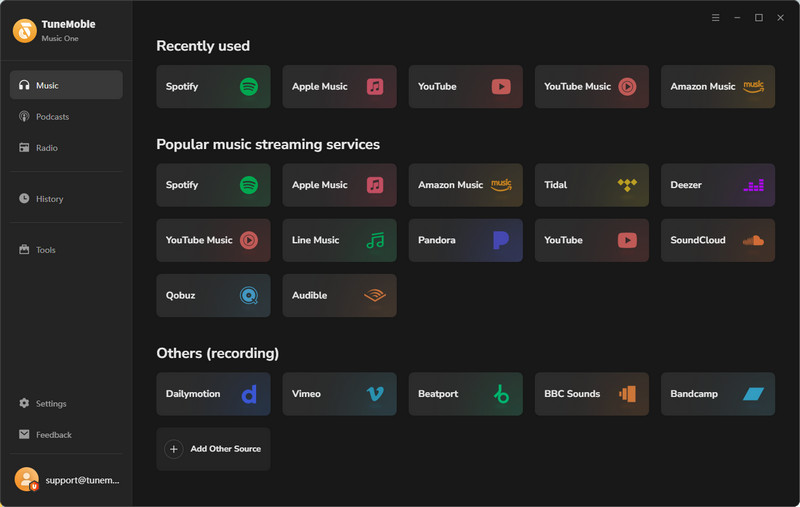Viewport: 800px width, 507px height.
Task: Open Tools in the sidebar
Action: (x=66, y=249)
